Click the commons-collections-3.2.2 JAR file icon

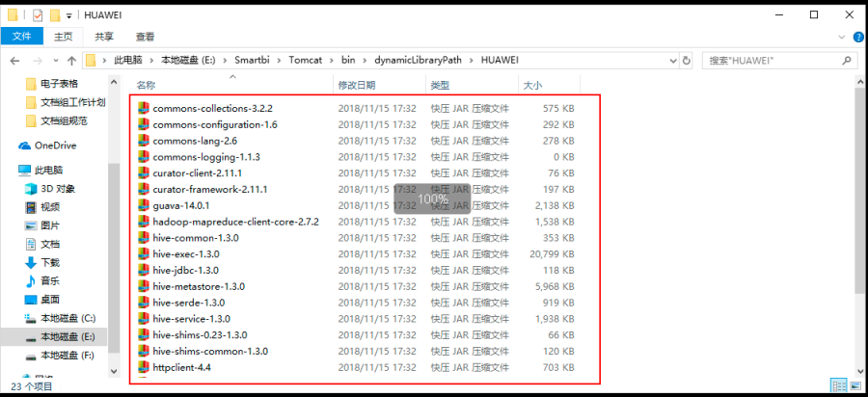click(x=144, y=108)
